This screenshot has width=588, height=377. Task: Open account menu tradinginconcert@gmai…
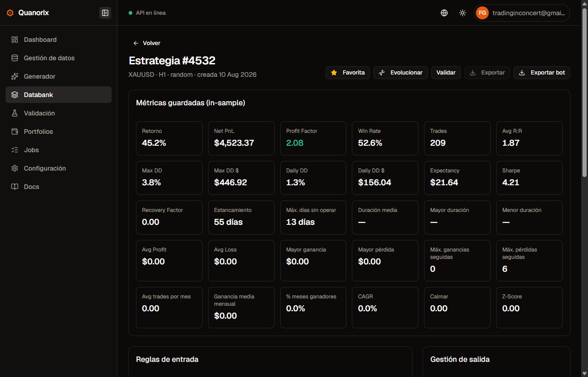[x=522, y=13]
